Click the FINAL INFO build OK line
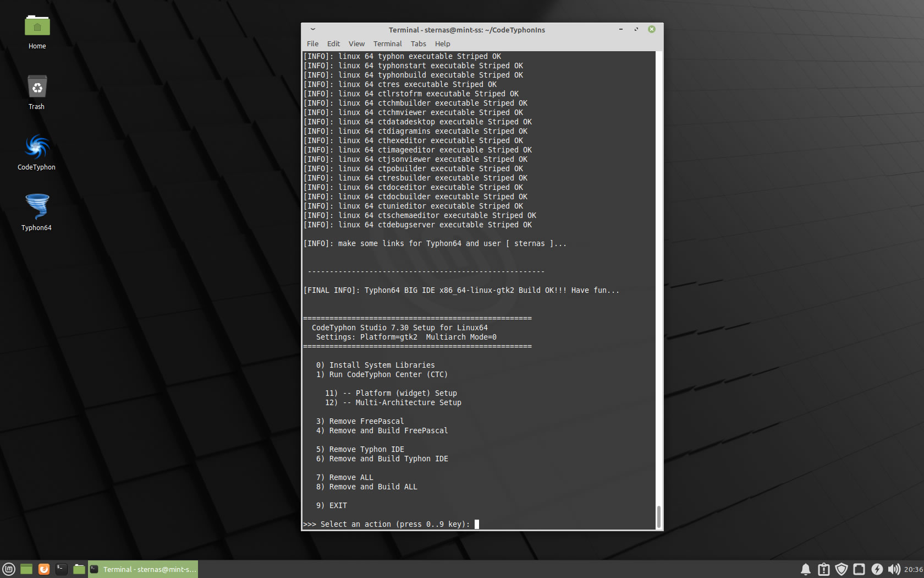924x578 pixels. [461, 290]
